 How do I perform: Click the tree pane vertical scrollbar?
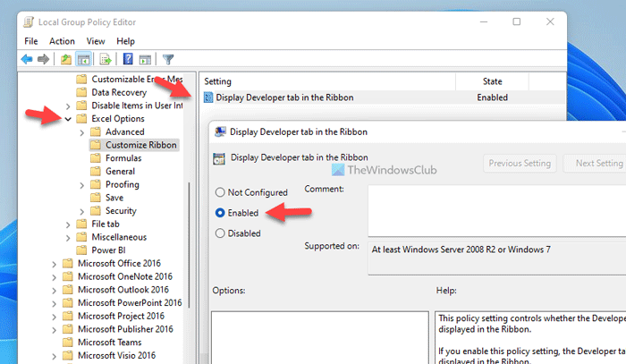click(x=189, y=244)
